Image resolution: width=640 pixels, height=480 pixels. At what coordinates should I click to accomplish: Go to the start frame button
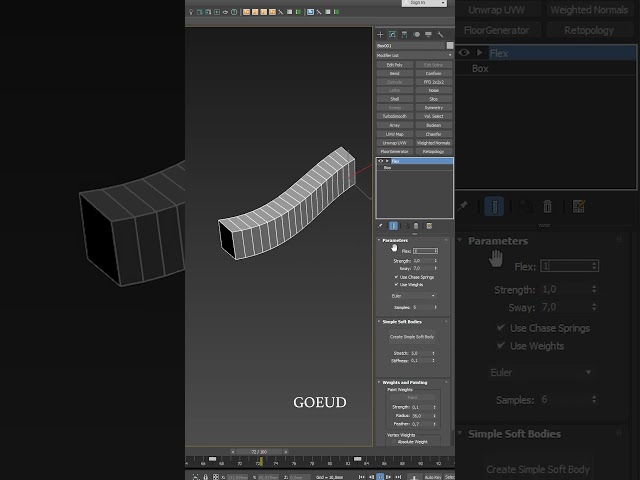362,477
